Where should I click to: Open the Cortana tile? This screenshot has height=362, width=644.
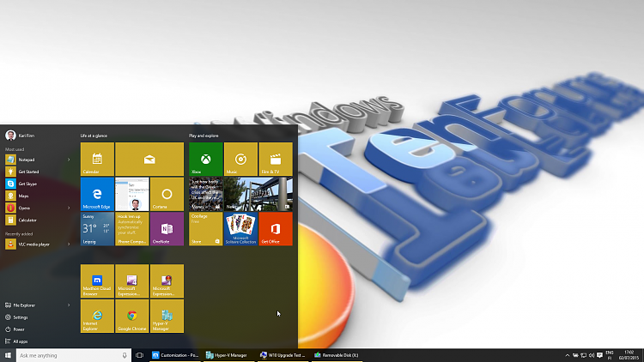pos(167,194)
